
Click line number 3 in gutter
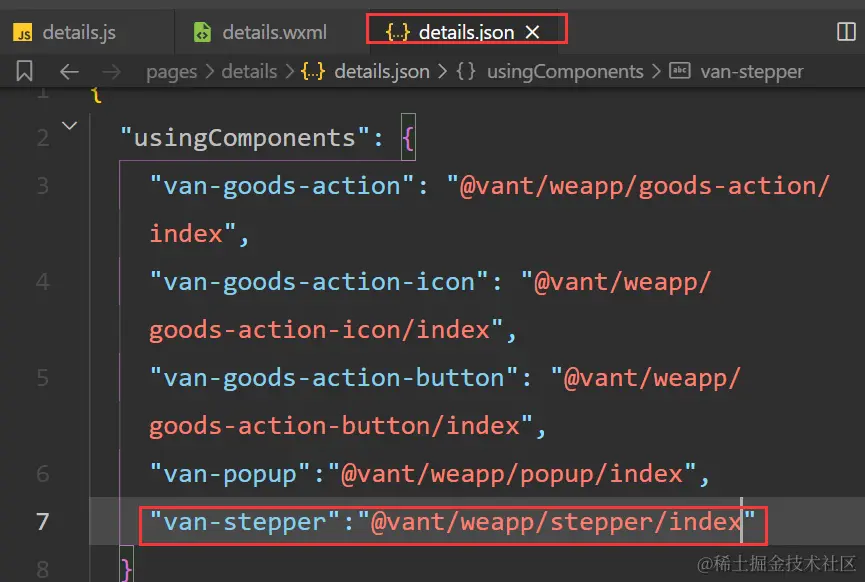(x=42, y=186)
